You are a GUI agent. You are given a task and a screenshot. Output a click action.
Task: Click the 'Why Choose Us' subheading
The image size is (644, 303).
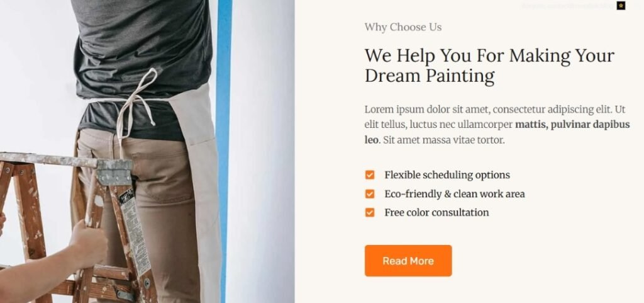click(403, 27)
